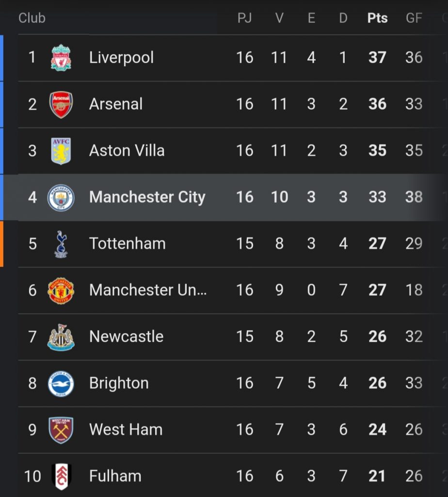This screenshot has height=497, width=448.
Task: Tap the V wins column header
Action: (x=279, y=18)
